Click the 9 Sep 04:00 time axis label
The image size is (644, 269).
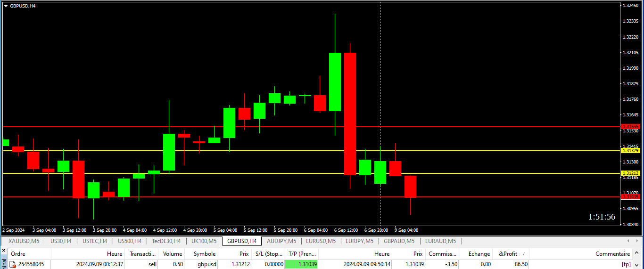(x=406, y=230)
